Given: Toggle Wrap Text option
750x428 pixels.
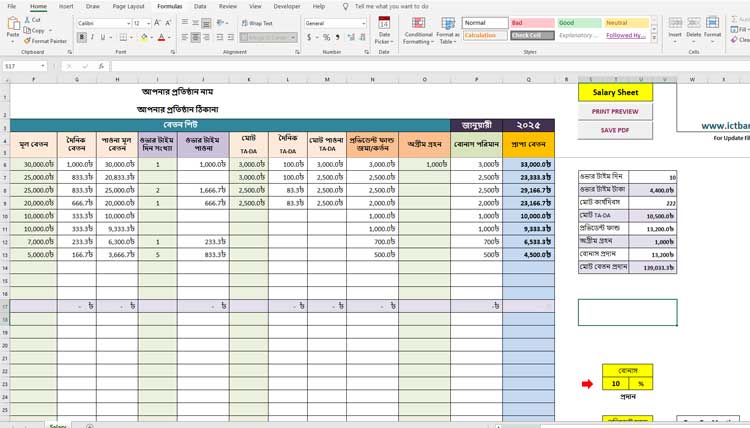Looking at the screenshot, I should [x=258, y=22].
